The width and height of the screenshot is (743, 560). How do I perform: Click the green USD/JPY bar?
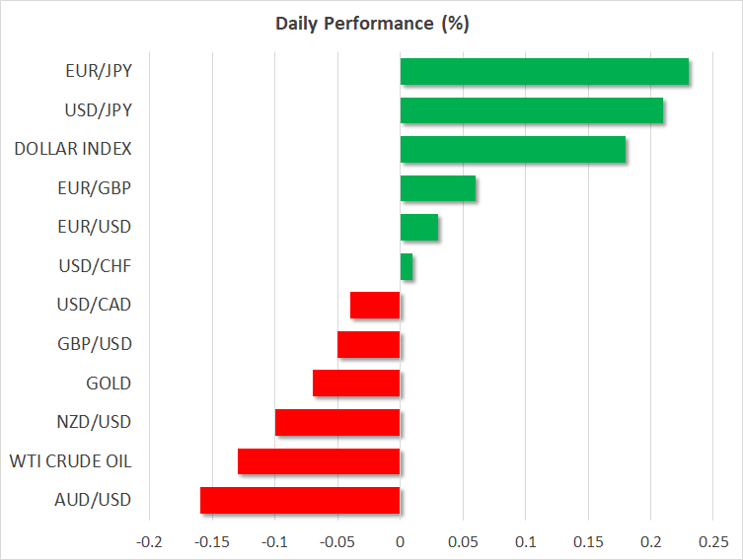(531, 110)
